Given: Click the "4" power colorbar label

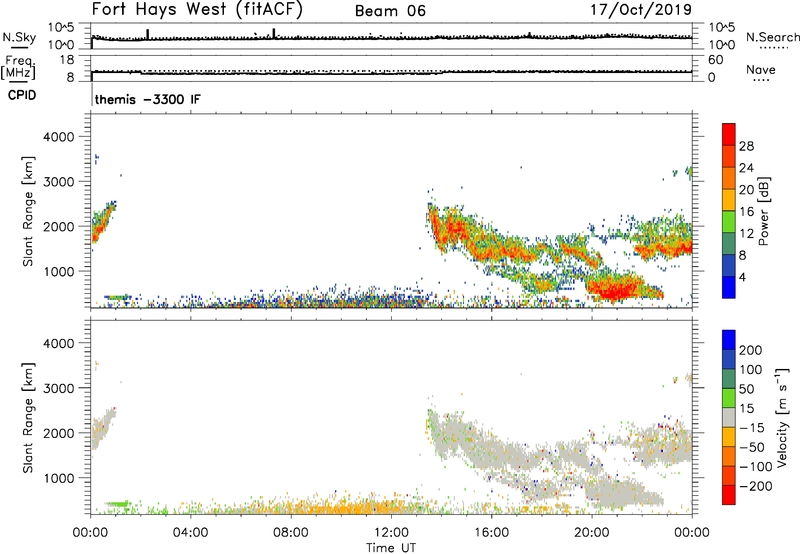Looking at the screenshot, I should (742, 277).
